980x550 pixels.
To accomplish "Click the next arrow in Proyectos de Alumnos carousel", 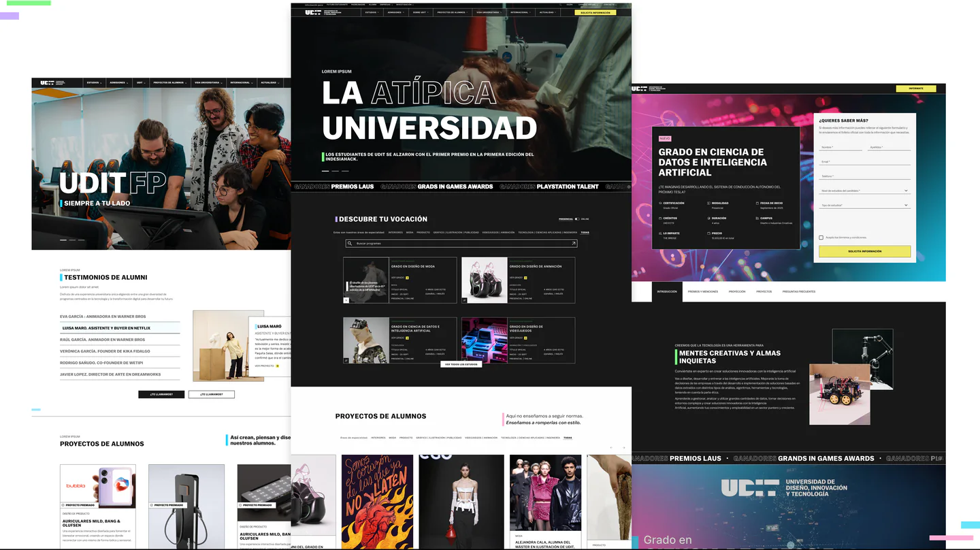I will coord(623,447).
